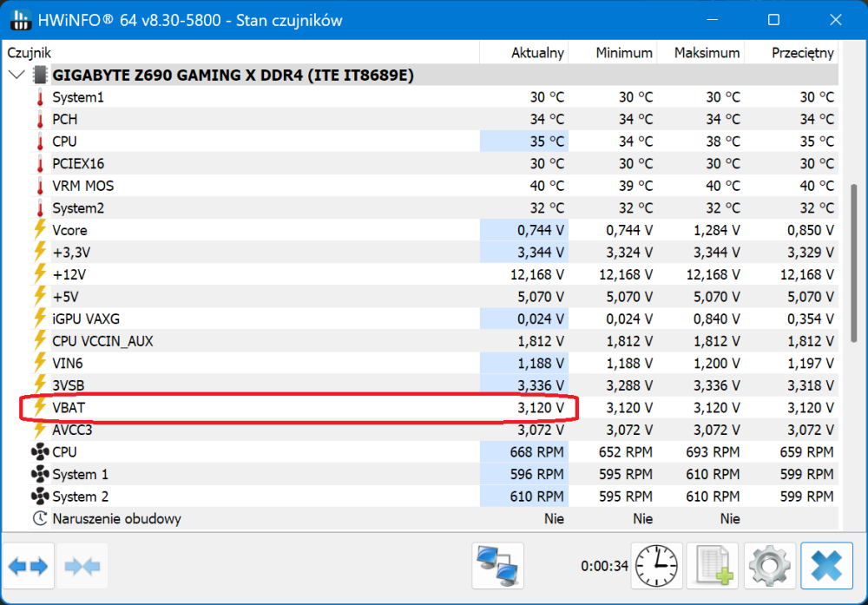Select the VRM MOS label
Viewport: 868px width, 605px height.
click(83, 186)
